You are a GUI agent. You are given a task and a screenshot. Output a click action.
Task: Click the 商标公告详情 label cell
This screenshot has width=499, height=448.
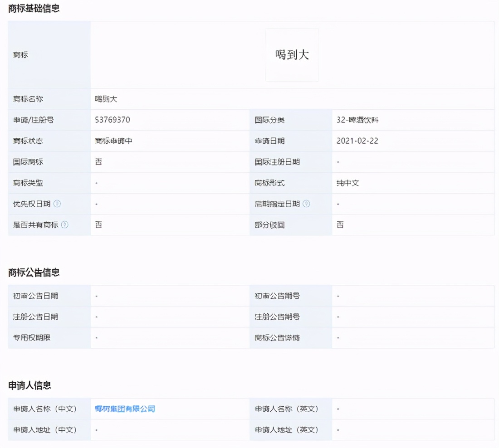[277, 338]
